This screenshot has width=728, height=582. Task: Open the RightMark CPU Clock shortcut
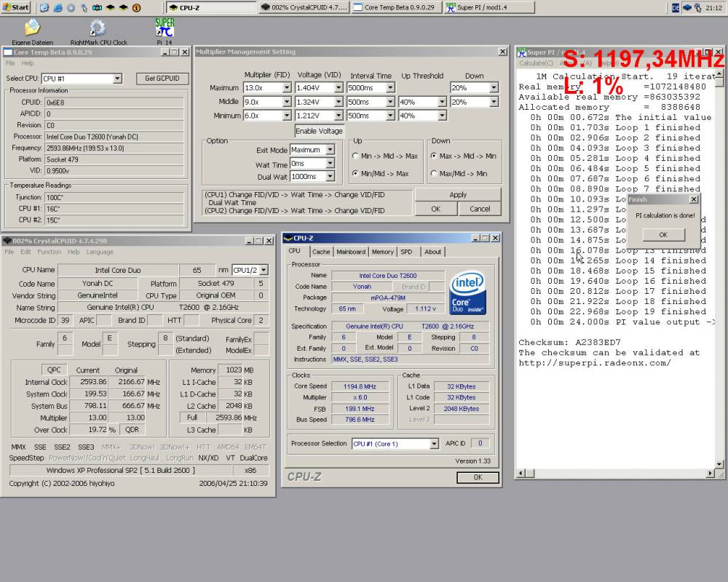[98, 29]
